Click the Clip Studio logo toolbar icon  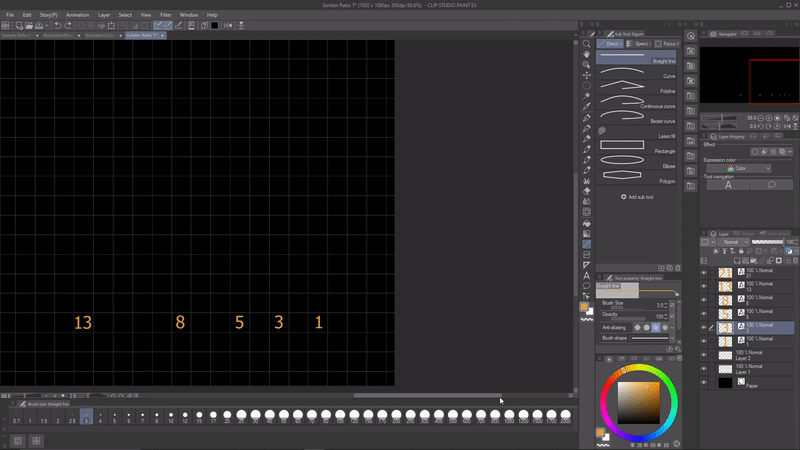pyautogui.click(x=6, y=26)
